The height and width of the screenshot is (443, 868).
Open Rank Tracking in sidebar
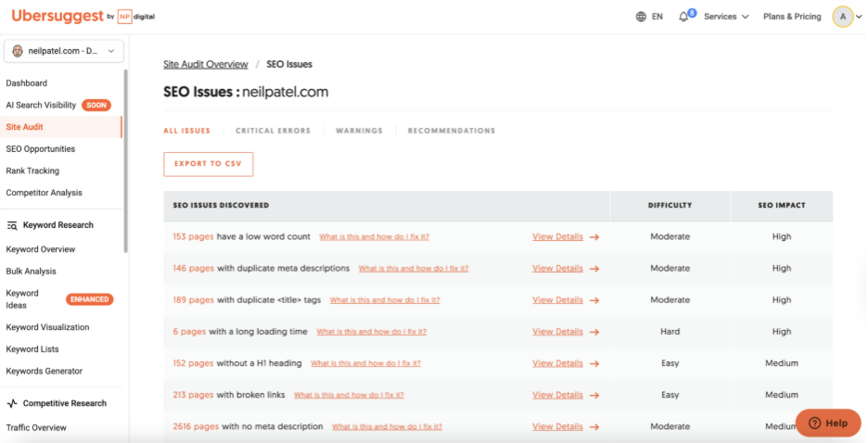click(x=32, y=171)
